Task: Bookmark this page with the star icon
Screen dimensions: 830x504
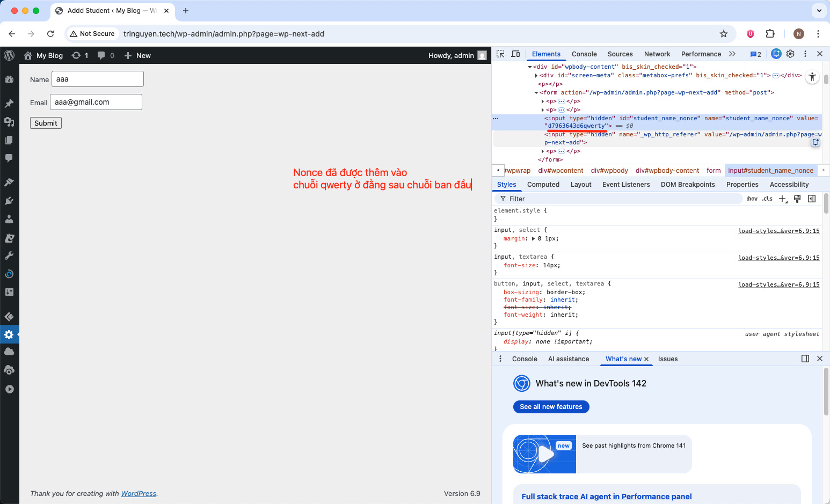Action: (x=724, y=34)
